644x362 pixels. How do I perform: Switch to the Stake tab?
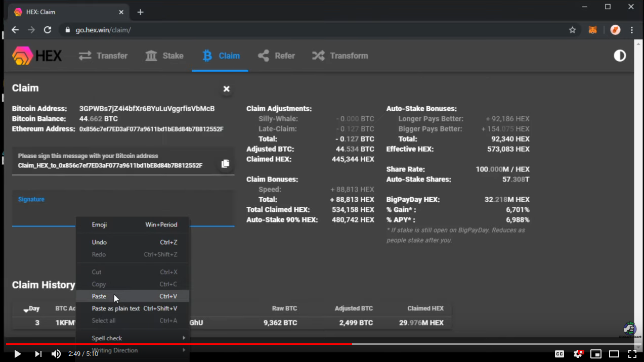tap(164, 56)
